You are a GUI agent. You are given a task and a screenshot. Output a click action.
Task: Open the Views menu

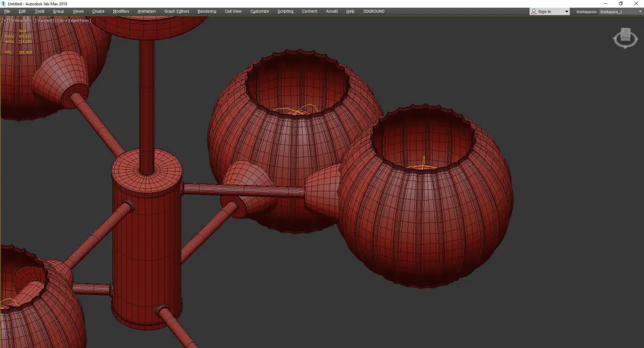78,11
